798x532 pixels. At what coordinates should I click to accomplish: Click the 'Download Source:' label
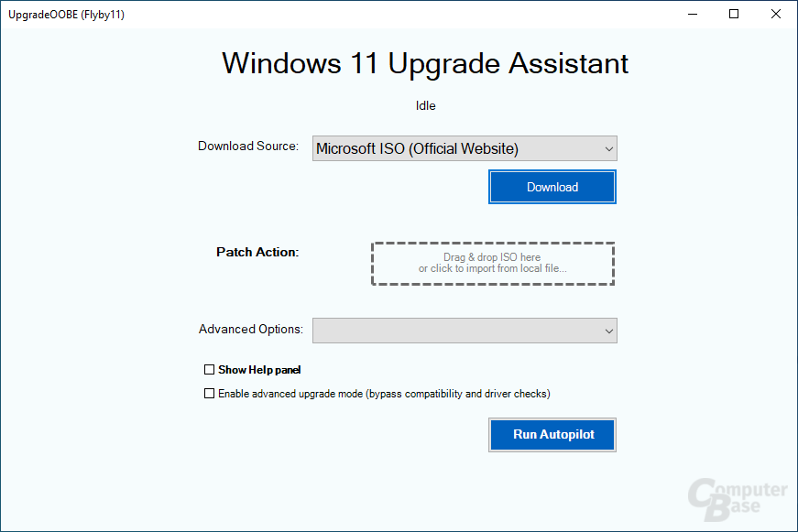(248, 147)
